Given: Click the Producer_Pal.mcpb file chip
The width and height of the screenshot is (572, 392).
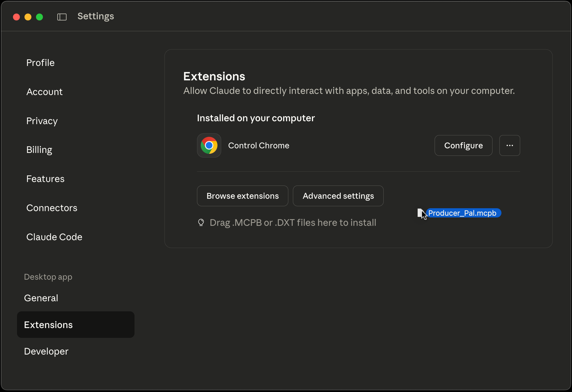Looking at the screenshot, I should (x=464, y=213).
